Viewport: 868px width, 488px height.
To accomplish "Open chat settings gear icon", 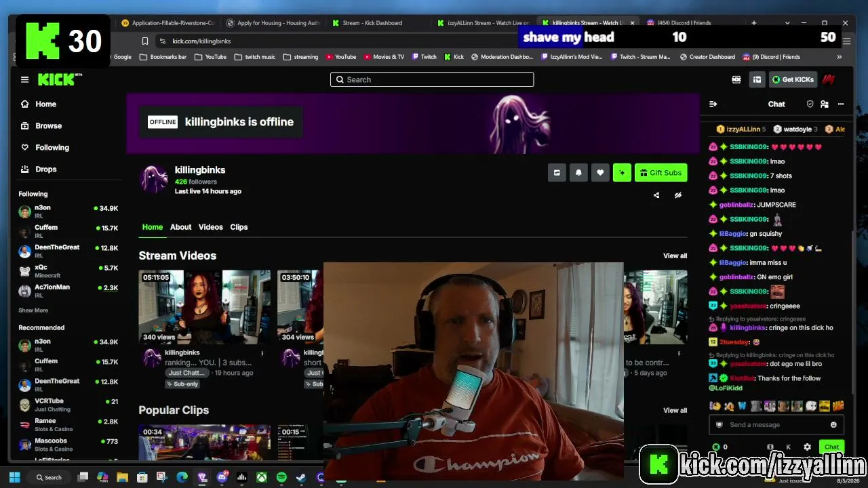I will [807, 447].
